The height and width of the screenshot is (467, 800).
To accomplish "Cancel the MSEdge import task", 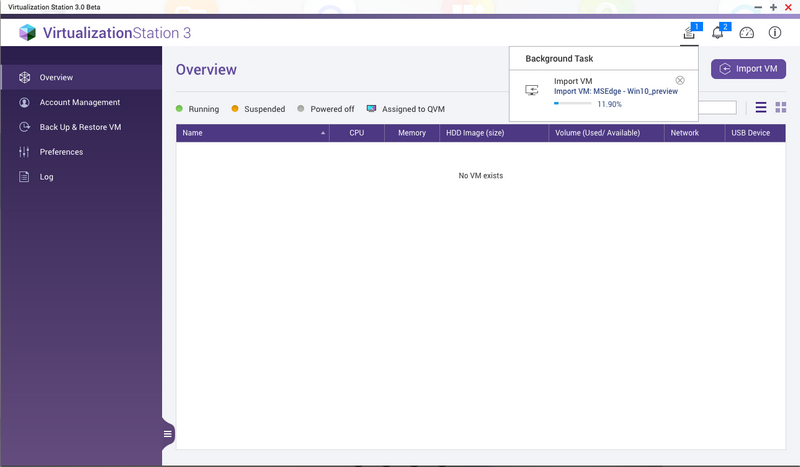I will tap(680, 80).
